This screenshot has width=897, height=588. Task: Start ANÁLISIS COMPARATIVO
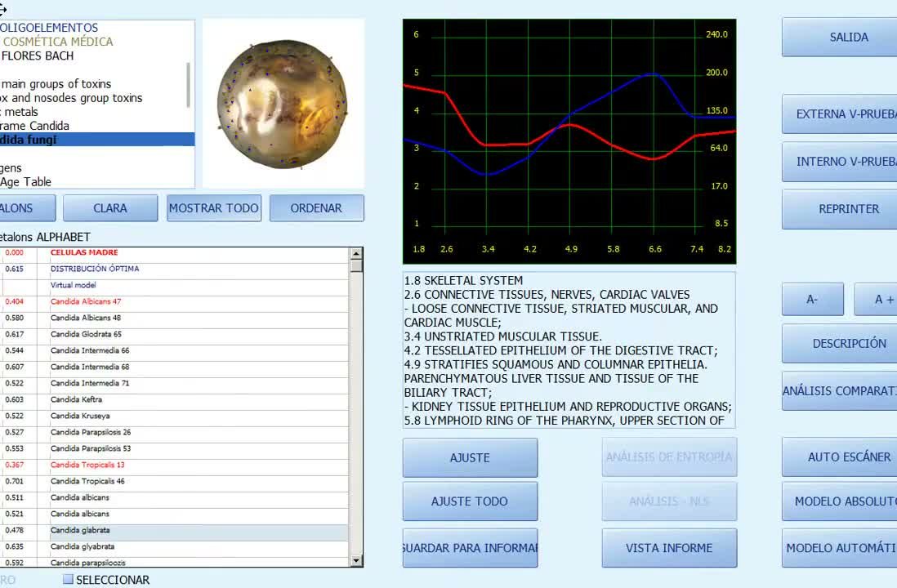839,391
